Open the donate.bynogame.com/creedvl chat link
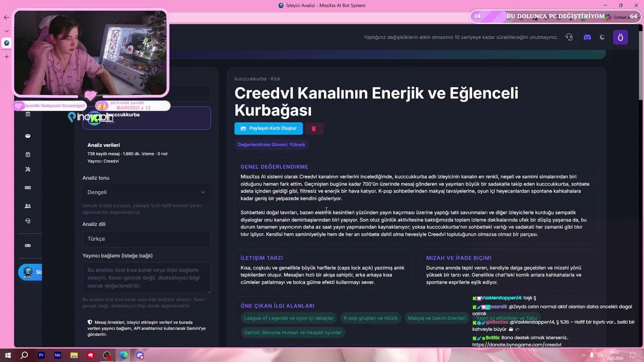Viewport: 644px width, 362px height. (x=517, y=345)
